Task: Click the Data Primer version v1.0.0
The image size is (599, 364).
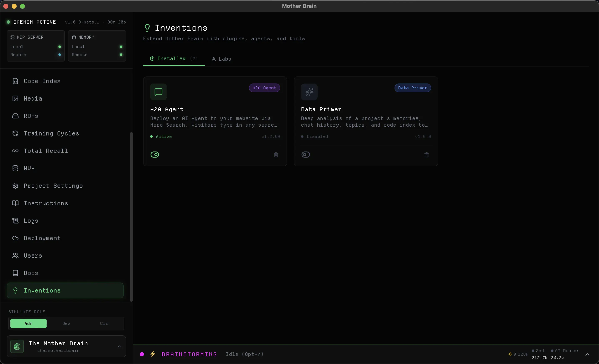Action: coord(423,137)
